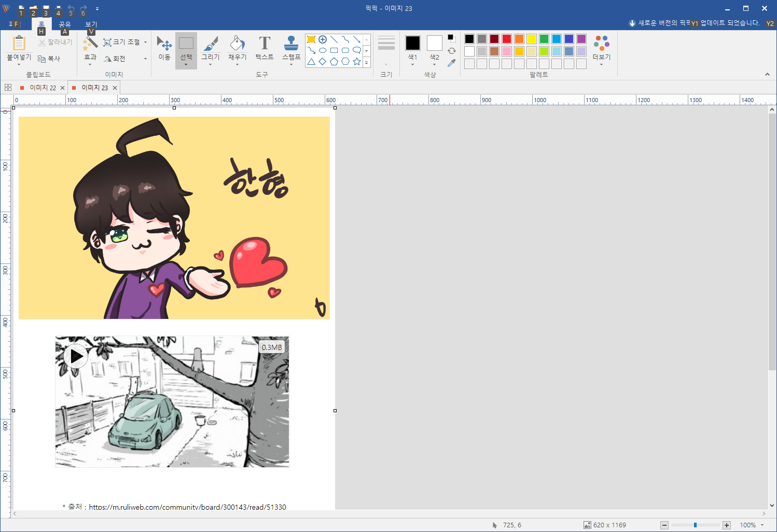Swap foreground and background colors
This screenshot has width=777, height=532.
coord(452,51)
